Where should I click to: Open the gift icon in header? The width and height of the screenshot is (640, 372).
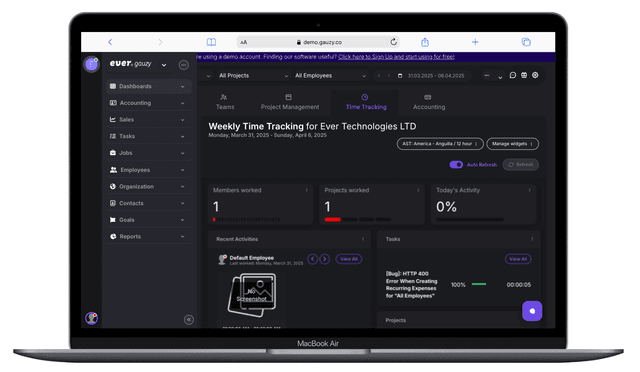tap(524, 75)
